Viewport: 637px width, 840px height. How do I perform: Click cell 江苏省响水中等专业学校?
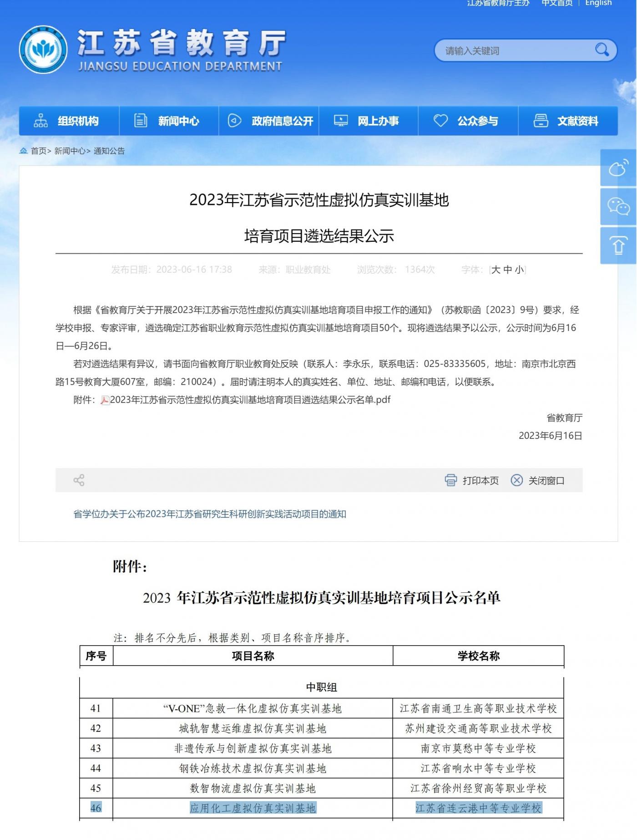pyautogui.click(x=479, y=769)
